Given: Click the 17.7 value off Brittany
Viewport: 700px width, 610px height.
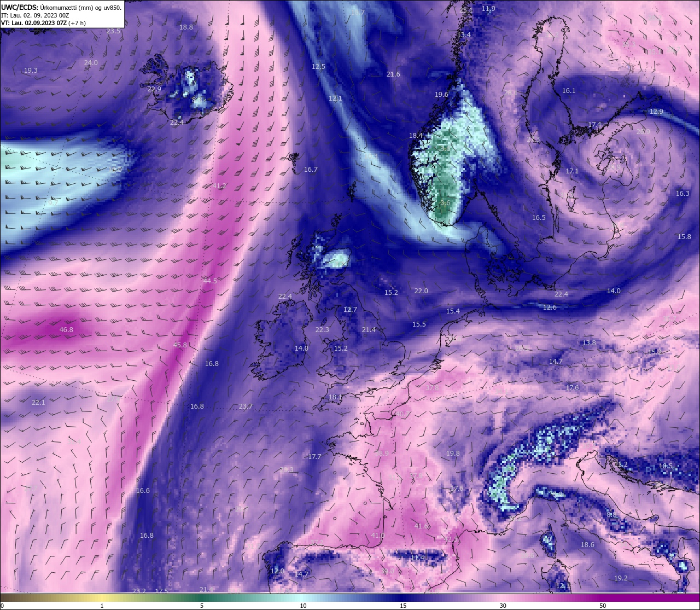Looking at the screenshot, I should (x=314, y=457).
